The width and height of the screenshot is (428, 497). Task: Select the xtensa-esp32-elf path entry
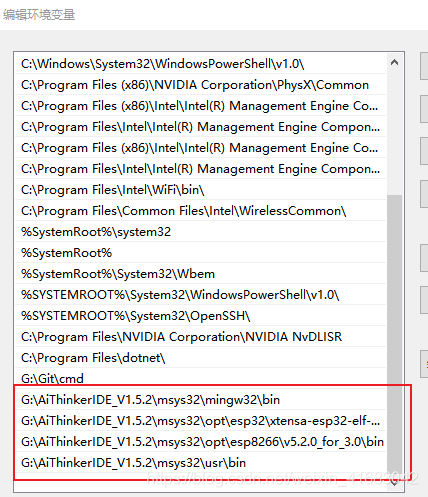[201, 421]
